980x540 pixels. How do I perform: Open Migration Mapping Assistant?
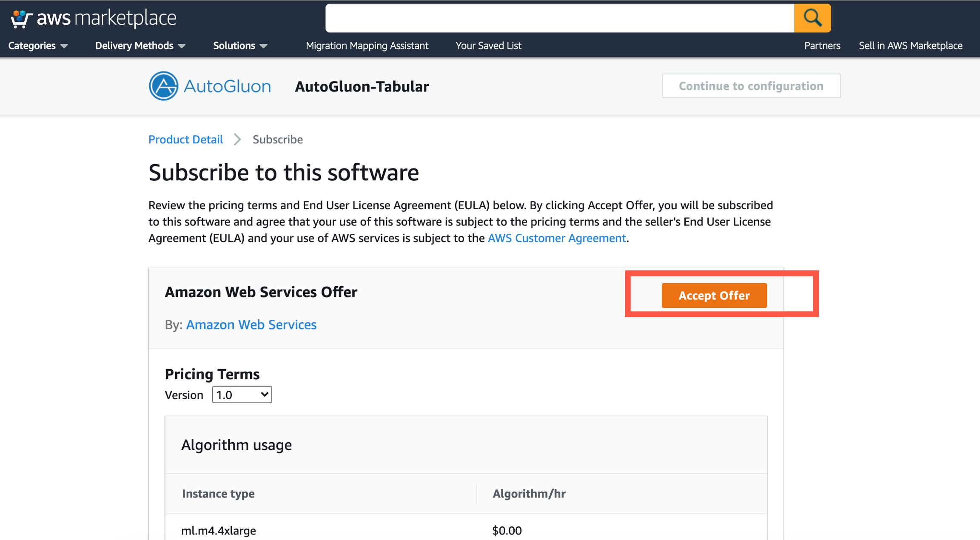[367, 46]
